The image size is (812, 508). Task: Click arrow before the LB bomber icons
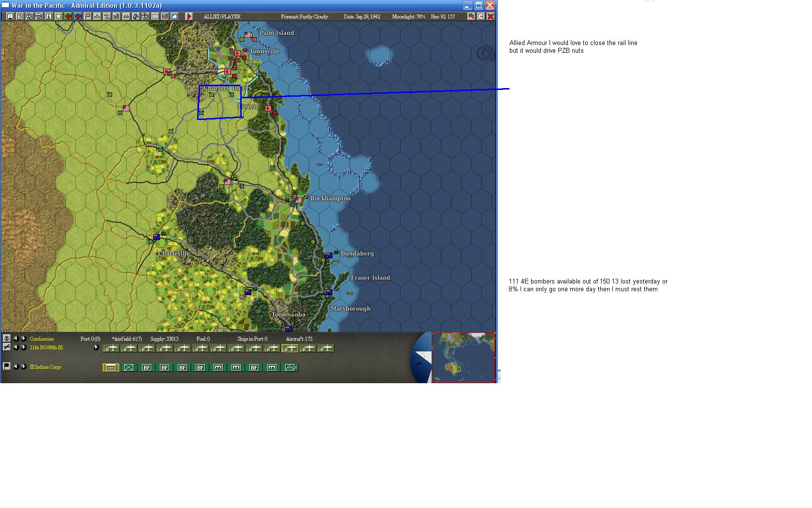point(96,347)
